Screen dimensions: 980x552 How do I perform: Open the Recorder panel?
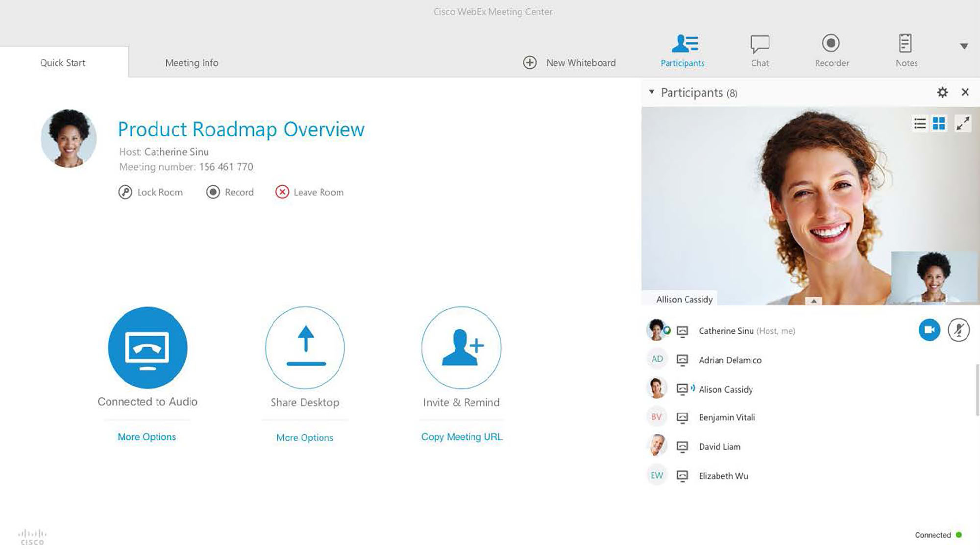click(832, 50)
